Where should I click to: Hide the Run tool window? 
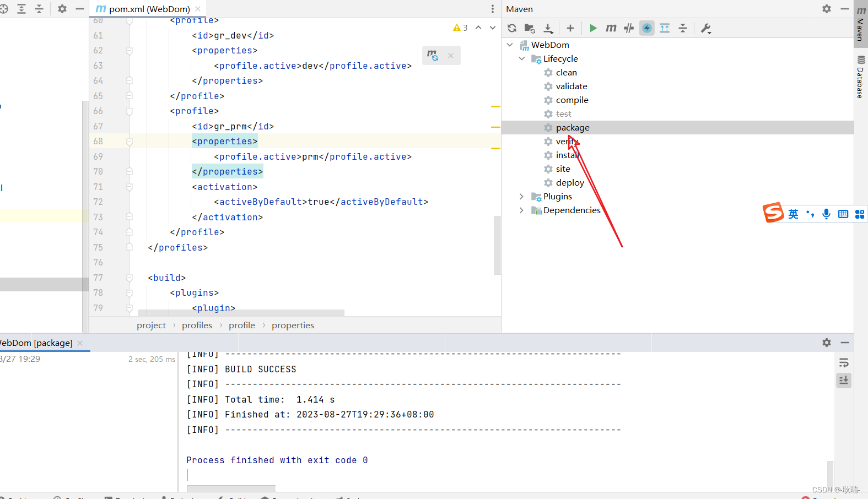(x=844, y=343)
